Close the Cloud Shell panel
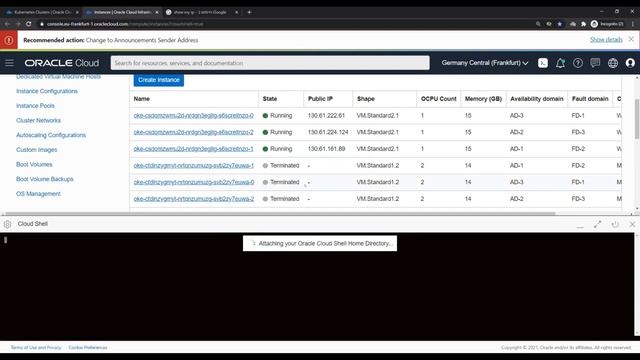This screenshot has width=640, height=360. pos(632,224)
